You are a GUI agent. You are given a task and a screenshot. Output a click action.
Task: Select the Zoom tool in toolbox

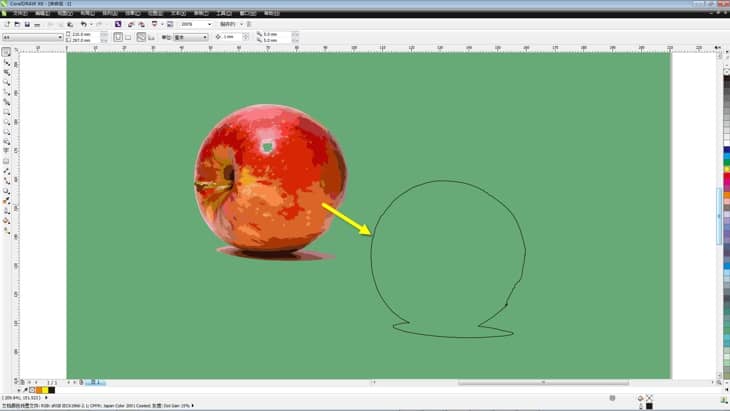click(x=7, y=82)
